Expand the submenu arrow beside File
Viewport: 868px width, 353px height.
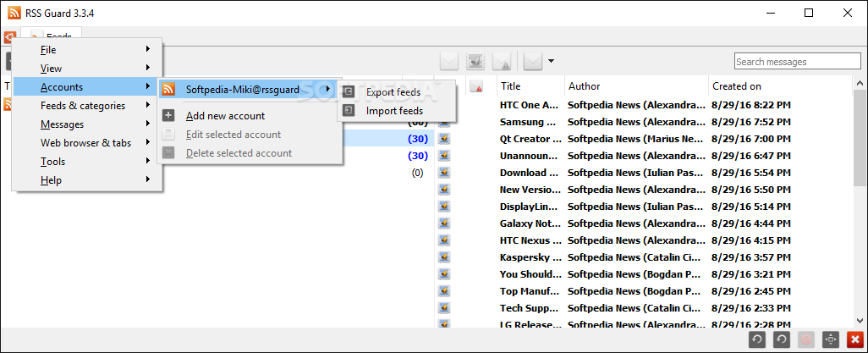(148, 49)
